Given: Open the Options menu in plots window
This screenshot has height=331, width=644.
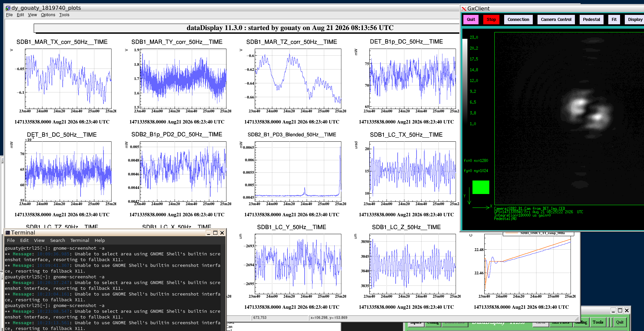Looking at the screenshot, I should click(x=48, y=15).
